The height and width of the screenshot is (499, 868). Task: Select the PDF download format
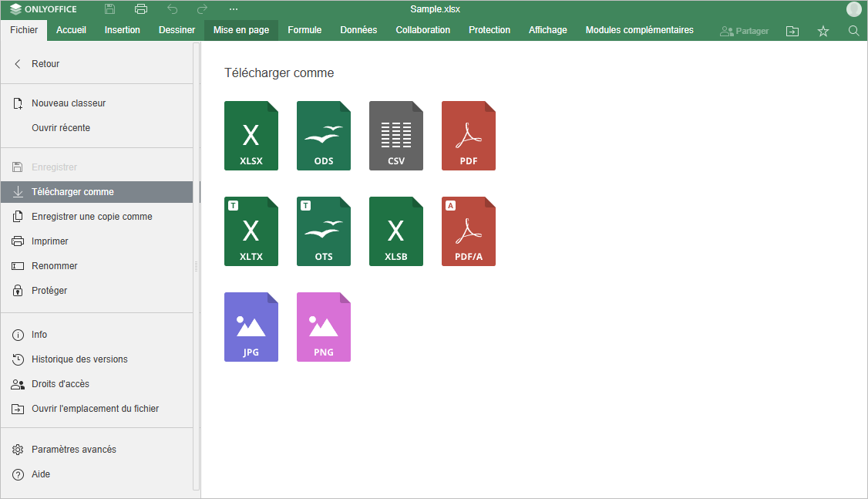pyautogui.click(x=468, y=136)
